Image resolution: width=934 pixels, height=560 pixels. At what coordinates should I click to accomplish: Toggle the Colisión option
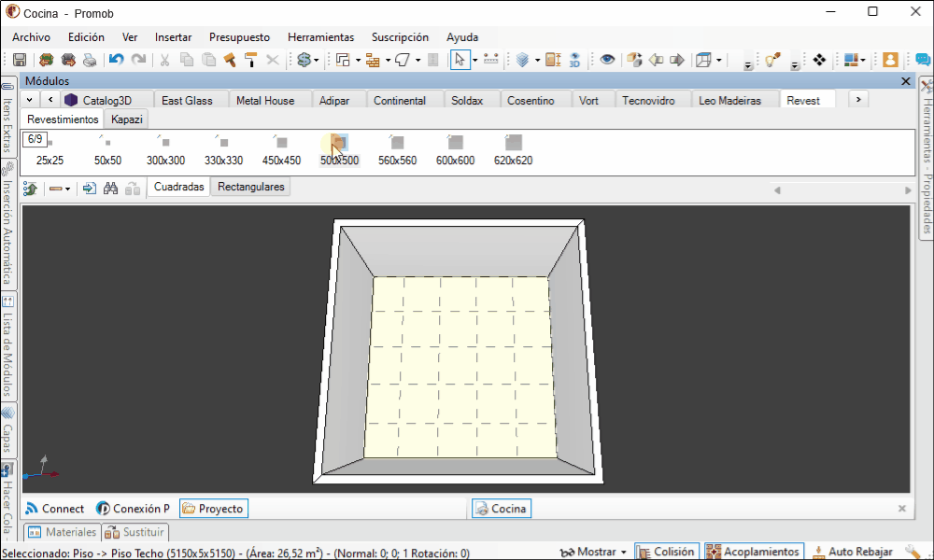point(667,552)
